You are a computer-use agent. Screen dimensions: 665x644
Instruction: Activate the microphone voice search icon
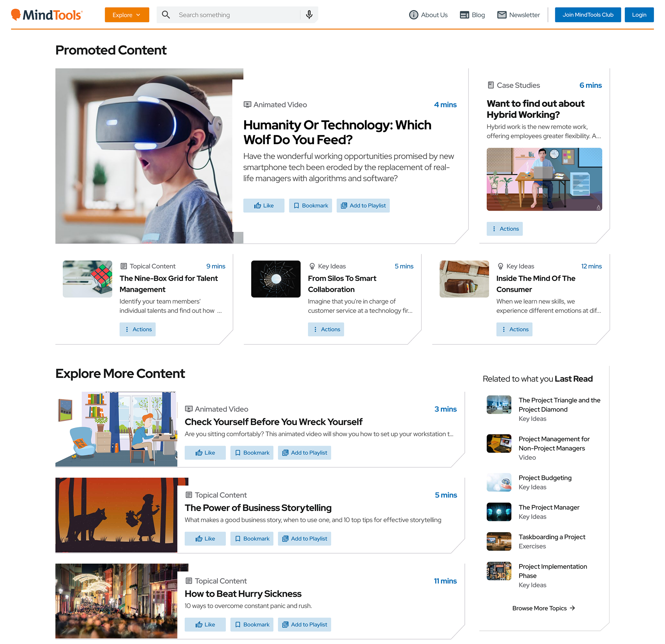(309, 15)
